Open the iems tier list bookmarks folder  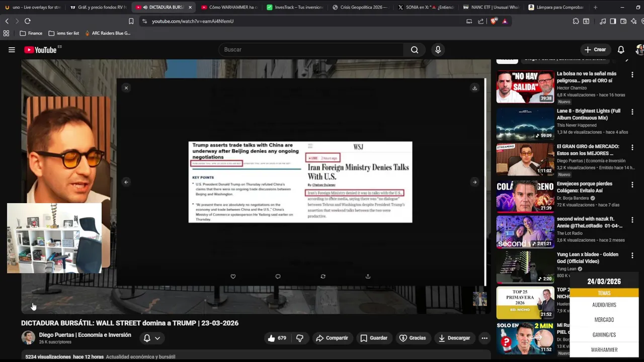pos(63,33)
